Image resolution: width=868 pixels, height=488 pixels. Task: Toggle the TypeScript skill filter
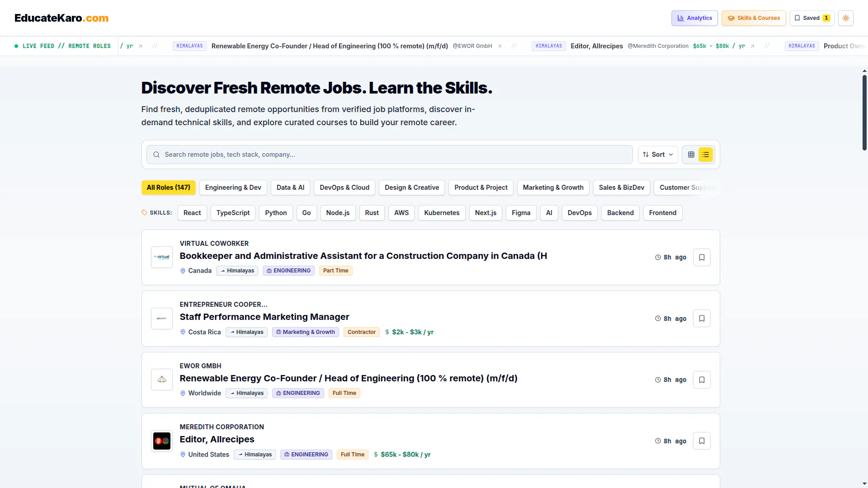point(233,213)
